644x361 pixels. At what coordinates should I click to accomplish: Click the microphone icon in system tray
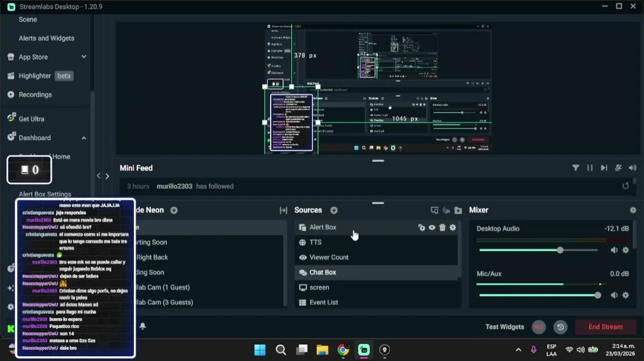[534, 349]
